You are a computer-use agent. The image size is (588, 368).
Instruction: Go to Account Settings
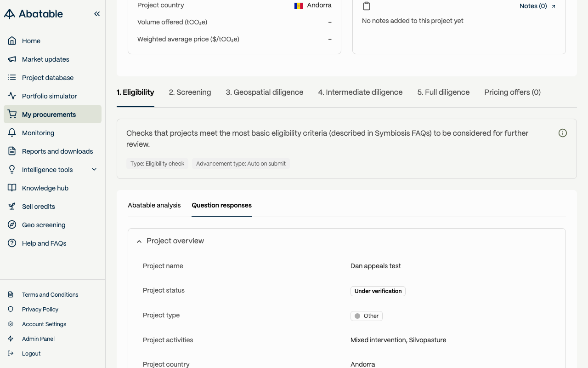pos(44,324)
